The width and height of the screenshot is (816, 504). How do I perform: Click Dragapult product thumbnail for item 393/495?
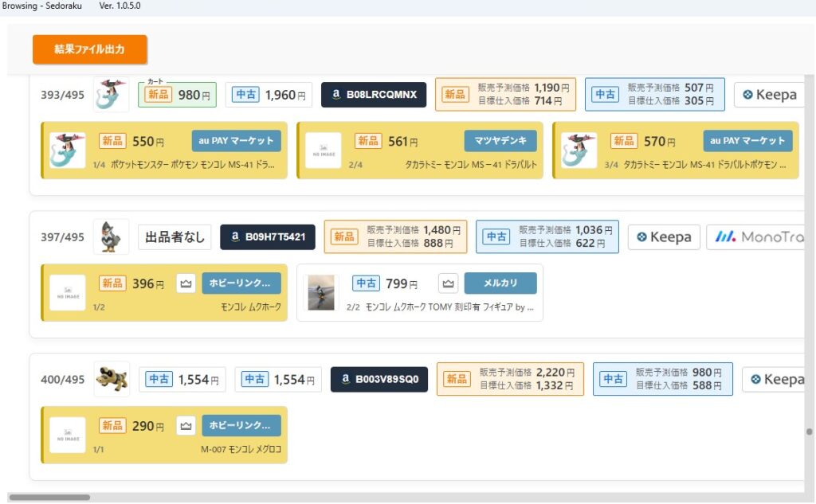pyautogui.click(x=111, y=95)
